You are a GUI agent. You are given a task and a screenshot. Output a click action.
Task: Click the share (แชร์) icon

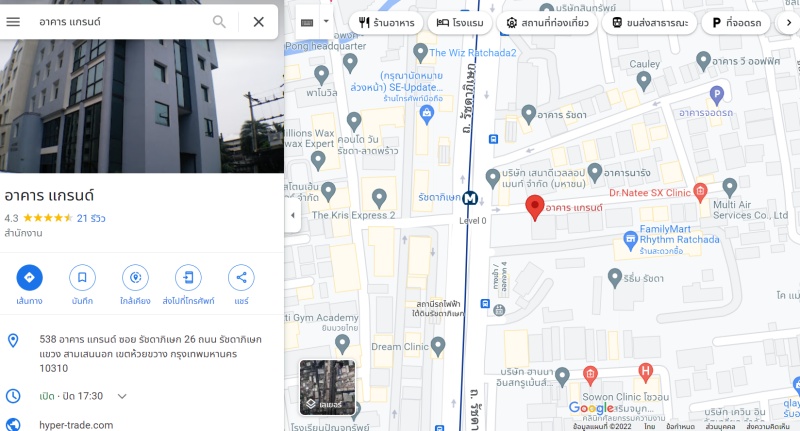[241, 277]
